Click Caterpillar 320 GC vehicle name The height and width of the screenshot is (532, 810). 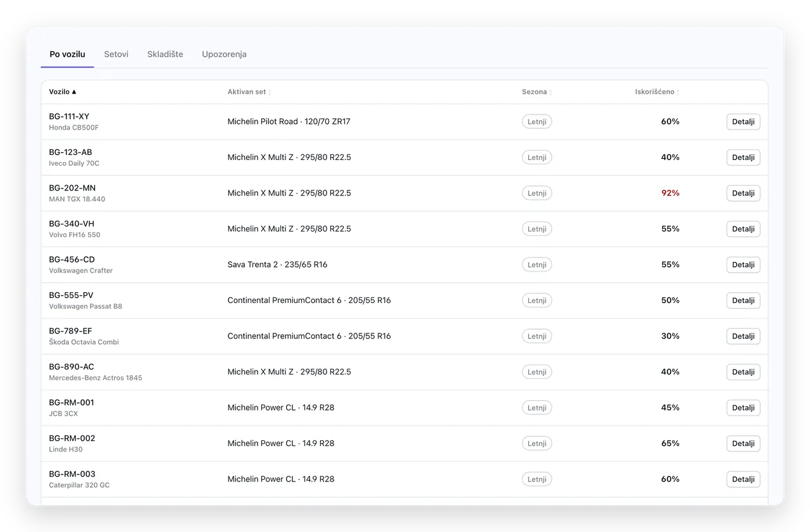79,485
